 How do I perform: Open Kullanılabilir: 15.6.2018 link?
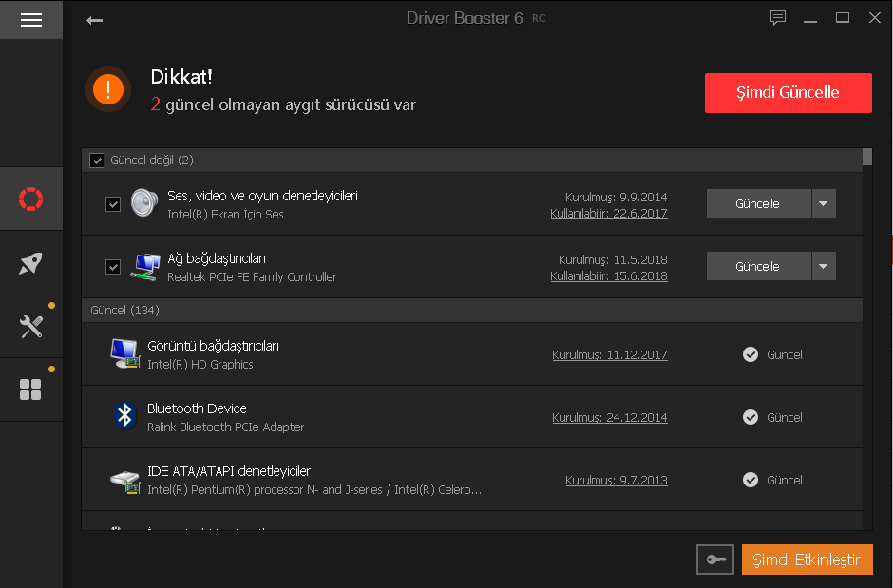point(609,276)
